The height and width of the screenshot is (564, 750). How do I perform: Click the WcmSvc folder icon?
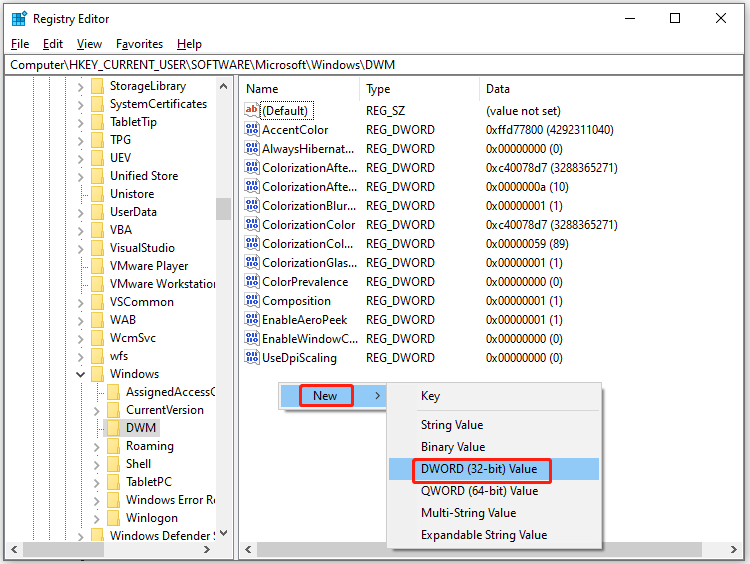pos(97,338)
